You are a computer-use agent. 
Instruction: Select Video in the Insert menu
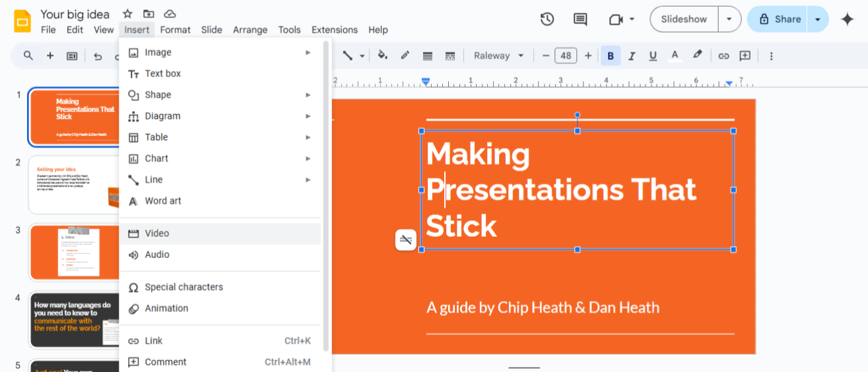click(x=220, y=233)
